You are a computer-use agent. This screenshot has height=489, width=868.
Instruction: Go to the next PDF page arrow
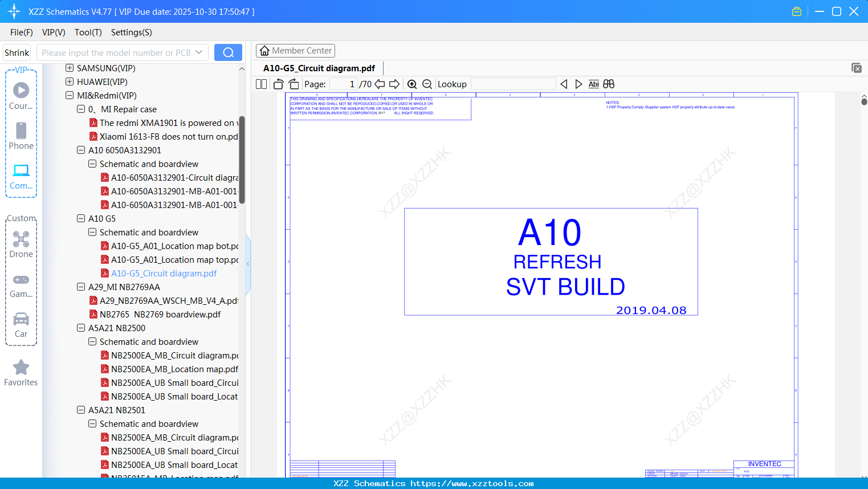point(394,84)
